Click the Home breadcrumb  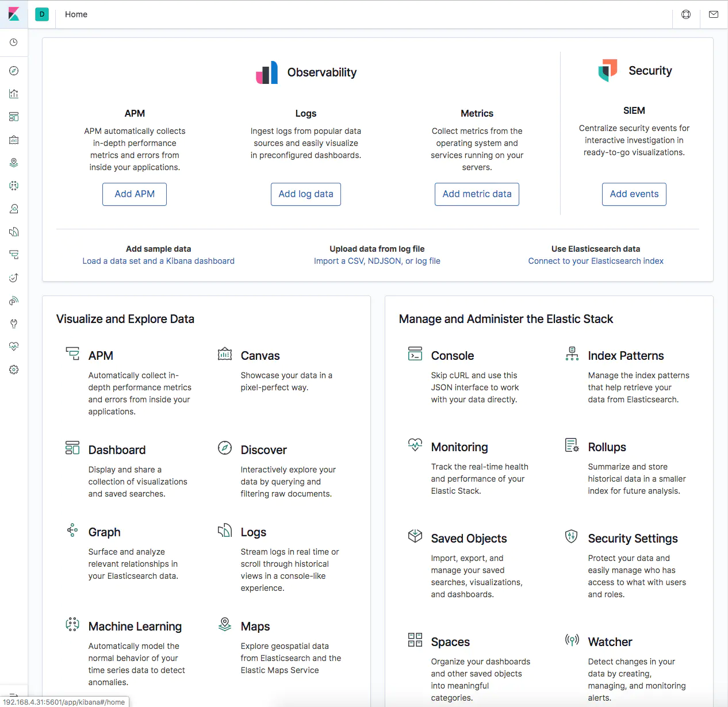click(x=76, y=14)
